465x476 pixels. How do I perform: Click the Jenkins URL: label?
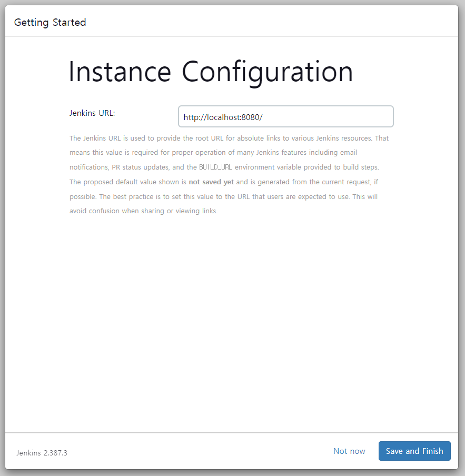[x=92, y=113]
